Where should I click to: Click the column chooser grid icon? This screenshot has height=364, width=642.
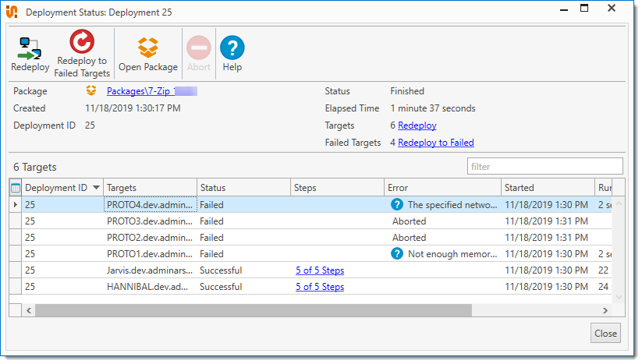click(16, 188)
